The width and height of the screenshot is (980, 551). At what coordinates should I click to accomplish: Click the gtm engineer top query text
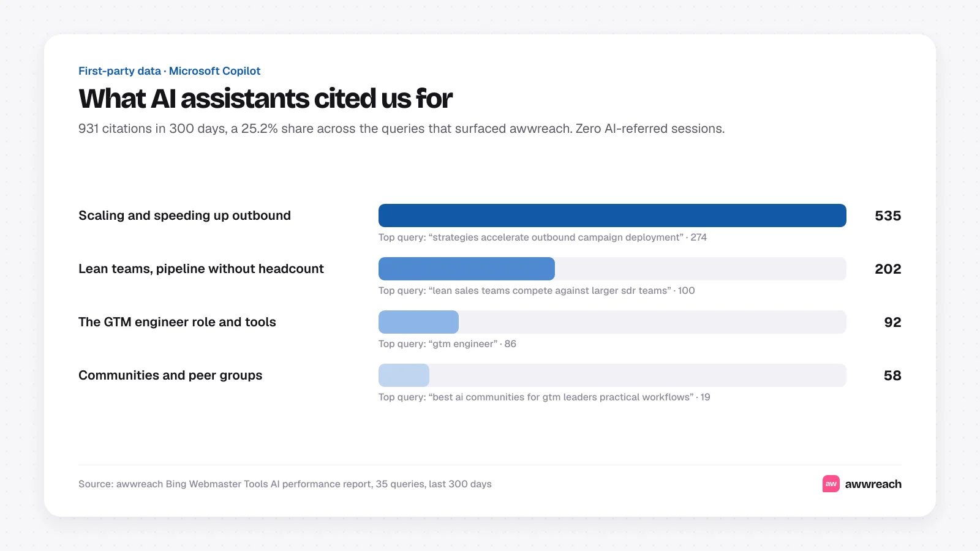[447, 344]
